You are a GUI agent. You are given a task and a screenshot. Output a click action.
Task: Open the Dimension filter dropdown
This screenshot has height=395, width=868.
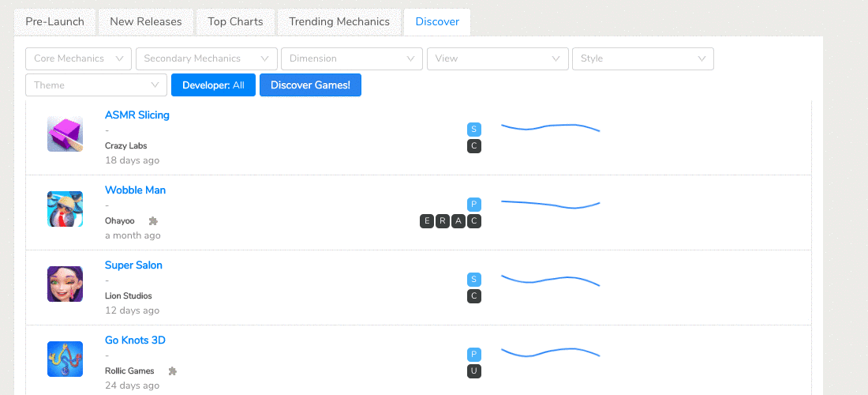pos(352,58)
